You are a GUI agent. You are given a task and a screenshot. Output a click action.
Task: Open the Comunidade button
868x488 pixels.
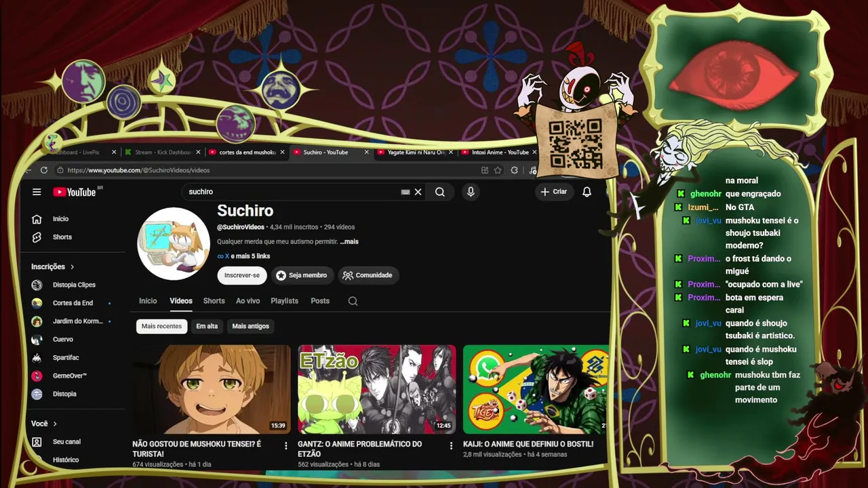pyautogui.click(x=368, y=275)
